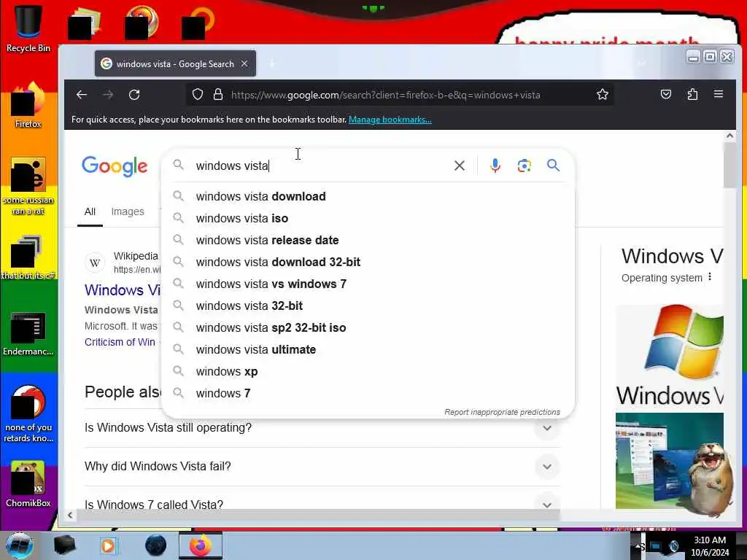
Task: Switch to the Images results tab
Action: coord(127,211)
